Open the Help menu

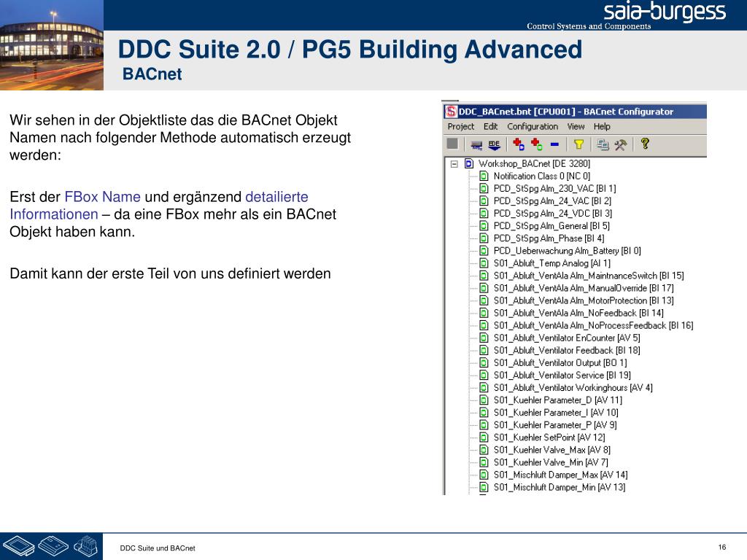[x=602, y=127]
